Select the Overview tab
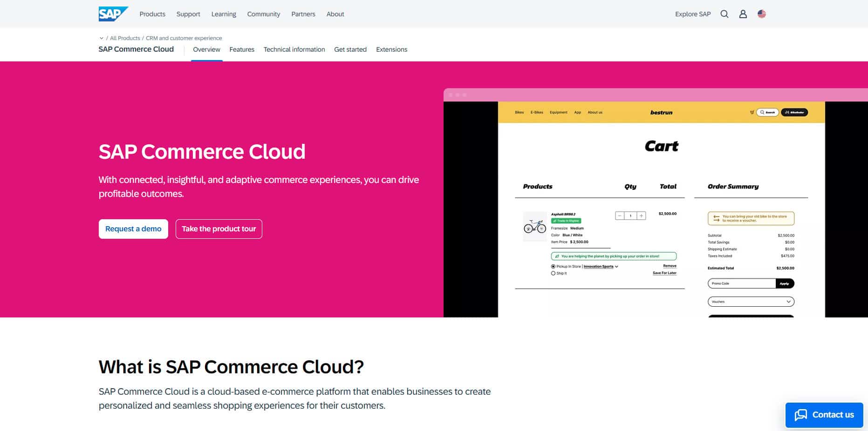 [x=206, y=49]
